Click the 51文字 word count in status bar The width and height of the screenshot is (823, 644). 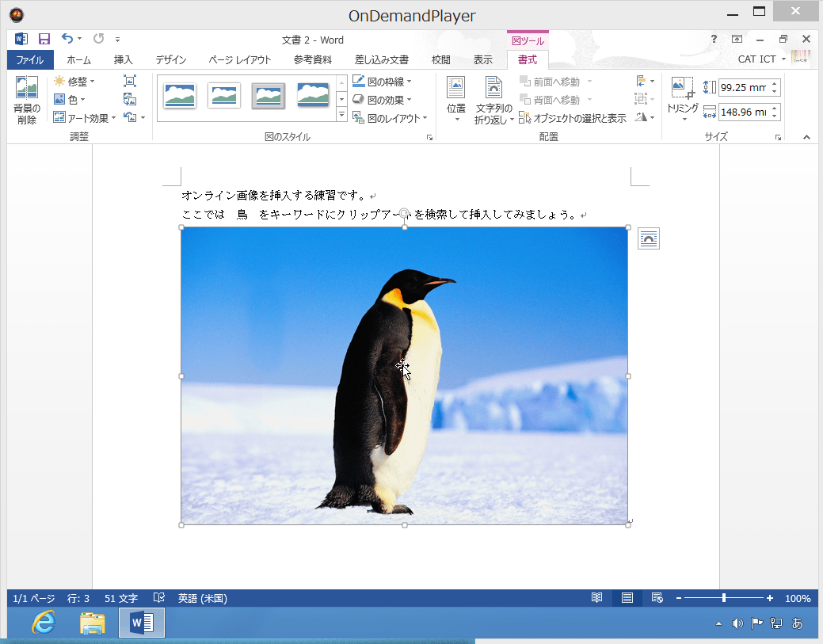click(x=120, y=598)
